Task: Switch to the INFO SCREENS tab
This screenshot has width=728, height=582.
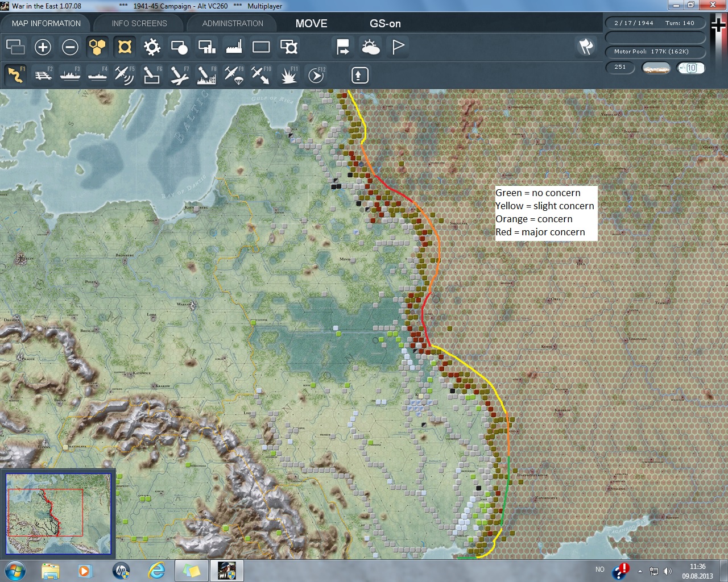Action: (139, 23)
